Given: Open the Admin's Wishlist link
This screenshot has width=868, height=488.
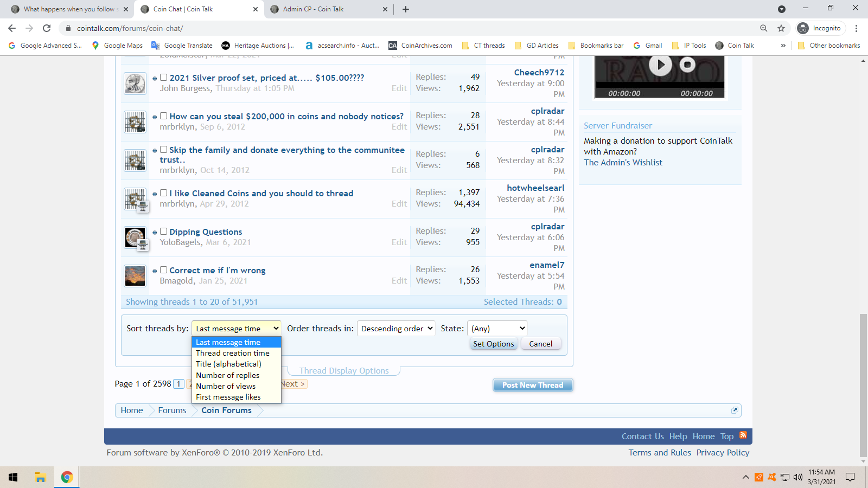Looking at the screenshot, I should (623, 163).
